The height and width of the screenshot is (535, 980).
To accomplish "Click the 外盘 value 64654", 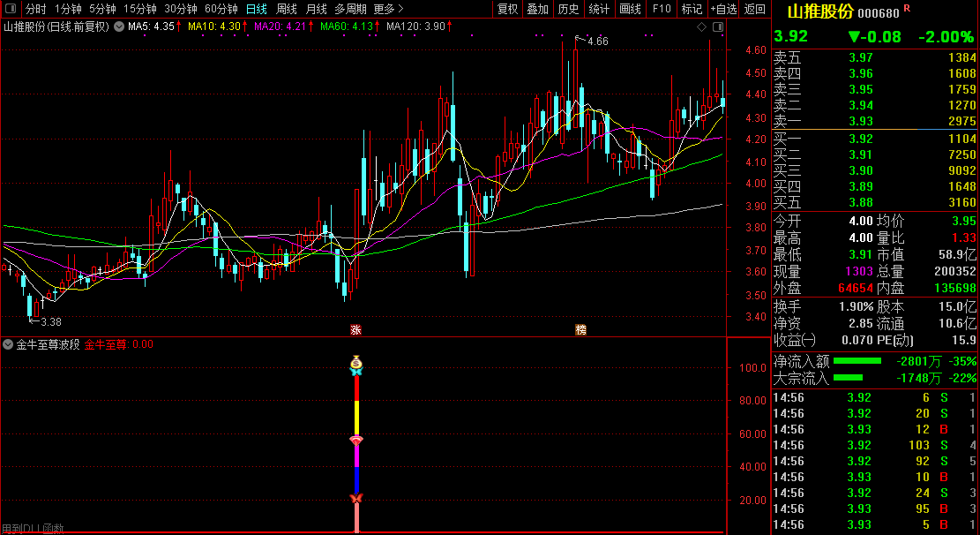I will [855, 288].
